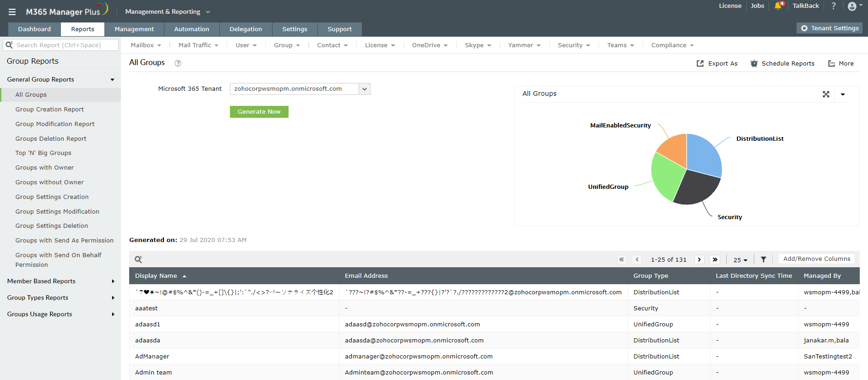Switch to the Delegation tab

(246, 29)
